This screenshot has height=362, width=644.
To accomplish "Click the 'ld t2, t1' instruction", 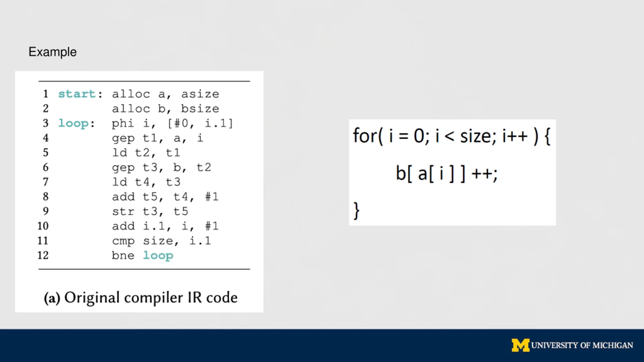I will pyautogui.click(x=146, y=153).
